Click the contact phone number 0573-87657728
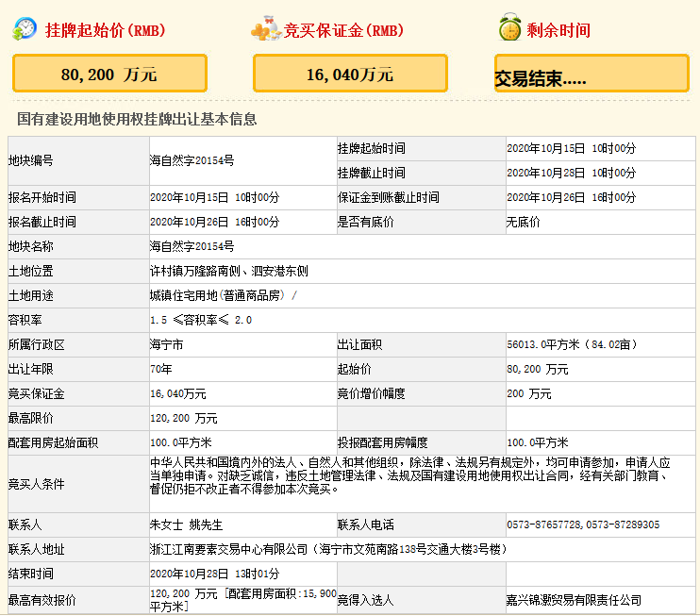The image size is (700, 616). (543, 524)
